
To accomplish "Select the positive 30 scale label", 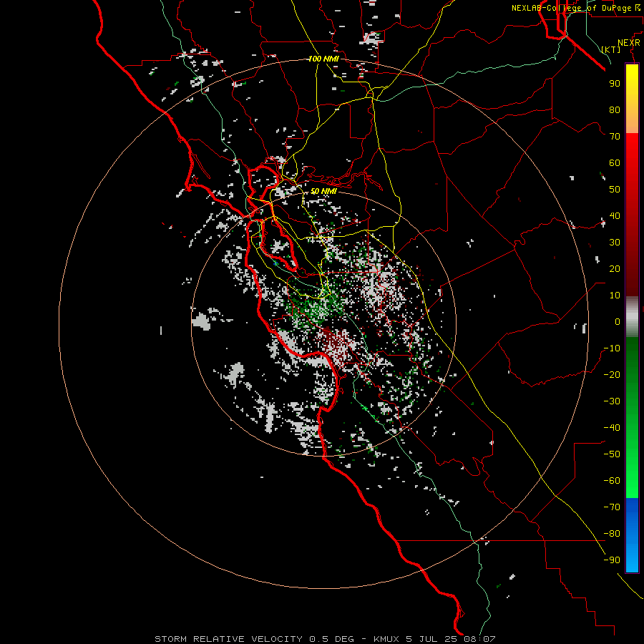I will pos(615,243).
